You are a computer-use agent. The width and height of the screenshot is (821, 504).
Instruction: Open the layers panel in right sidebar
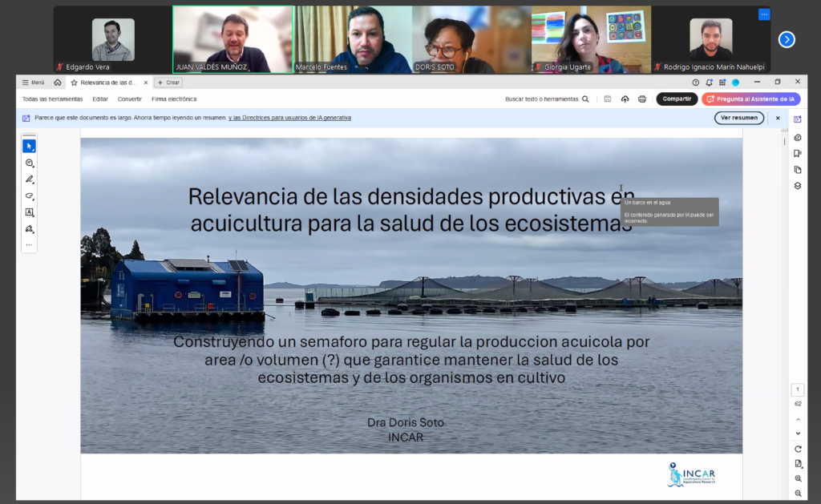coord(798,186)
